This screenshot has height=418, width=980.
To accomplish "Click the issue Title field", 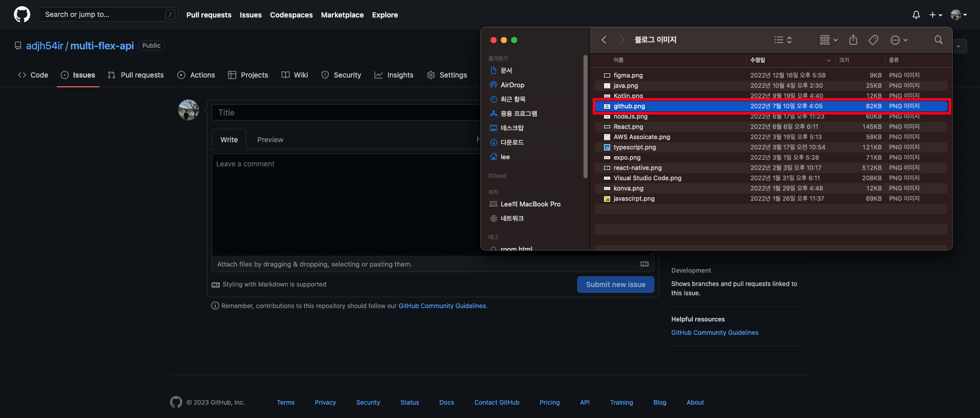I will point(346,112).
